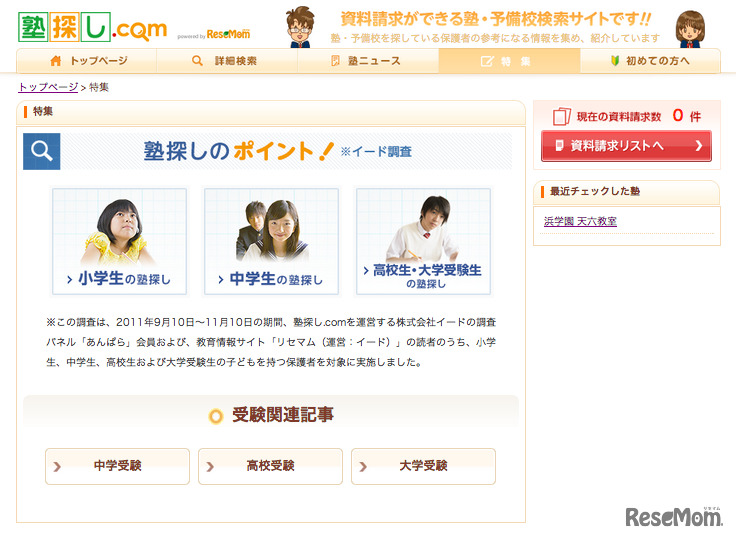Open the 浜学園 天六教室 link
This screenshot has height=540, width=736.
point(580,221)
